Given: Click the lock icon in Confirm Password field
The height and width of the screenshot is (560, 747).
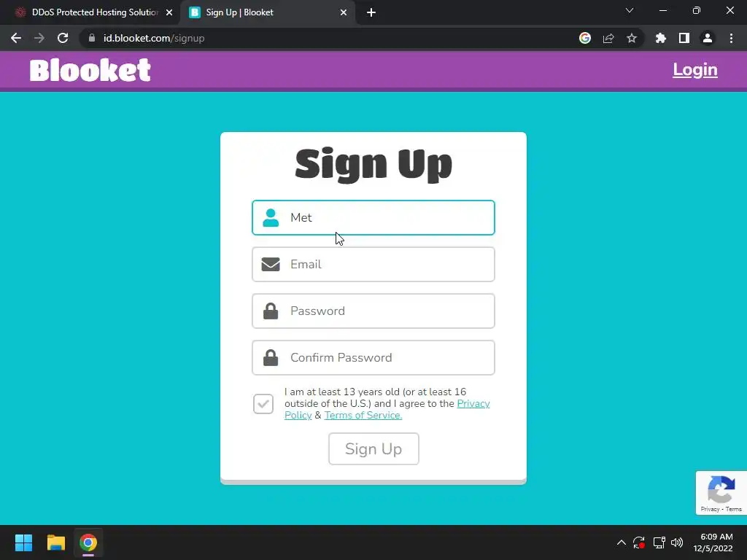Looking at the screenshot, I should 271,357.
